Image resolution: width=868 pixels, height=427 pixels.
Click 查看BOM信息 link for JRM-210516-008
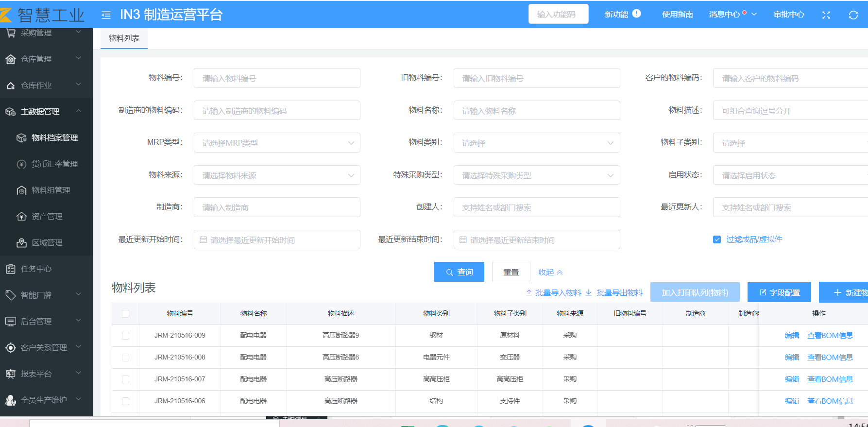(x=830, y=358)
